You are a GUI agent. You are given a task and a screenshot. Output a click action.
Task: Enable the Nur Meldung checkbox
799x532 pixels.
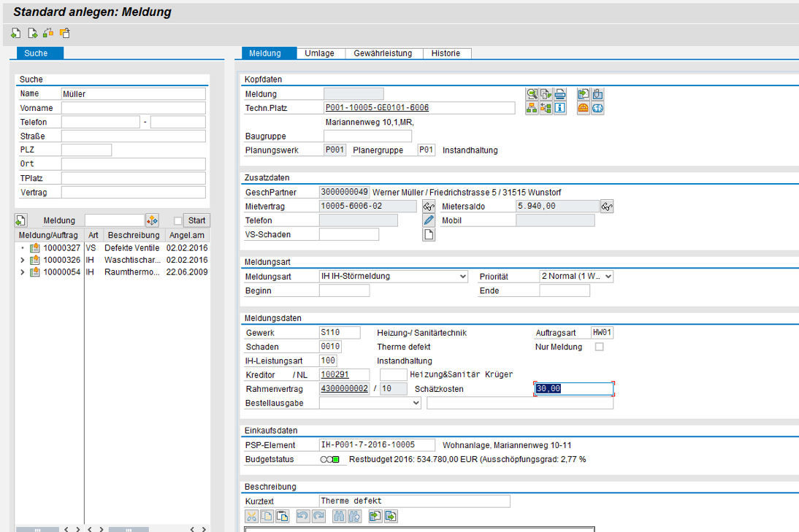pyautogui.click(x=597, y=347)
